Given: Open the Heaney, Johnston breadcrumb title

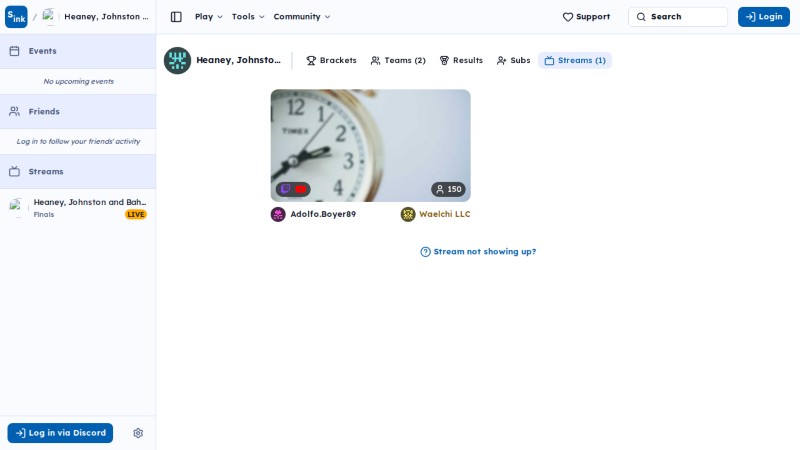Looking at the screenshot, I should (106, 17).
